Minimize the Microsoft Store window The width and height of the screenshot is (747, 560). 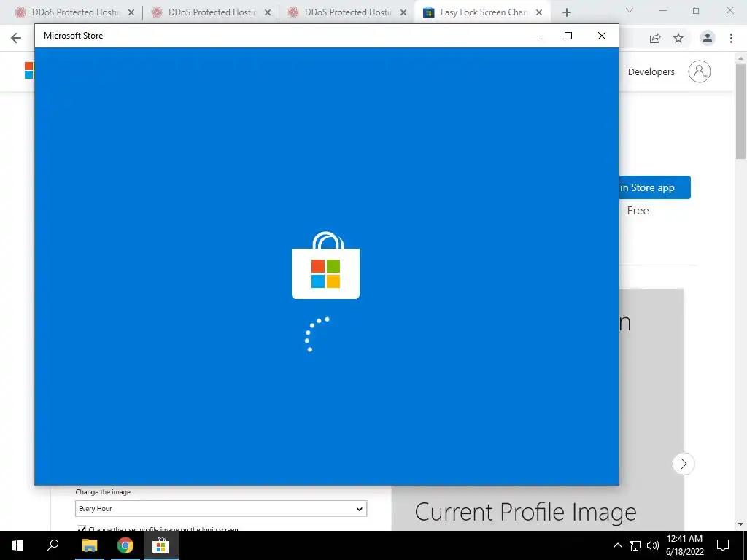535,36
